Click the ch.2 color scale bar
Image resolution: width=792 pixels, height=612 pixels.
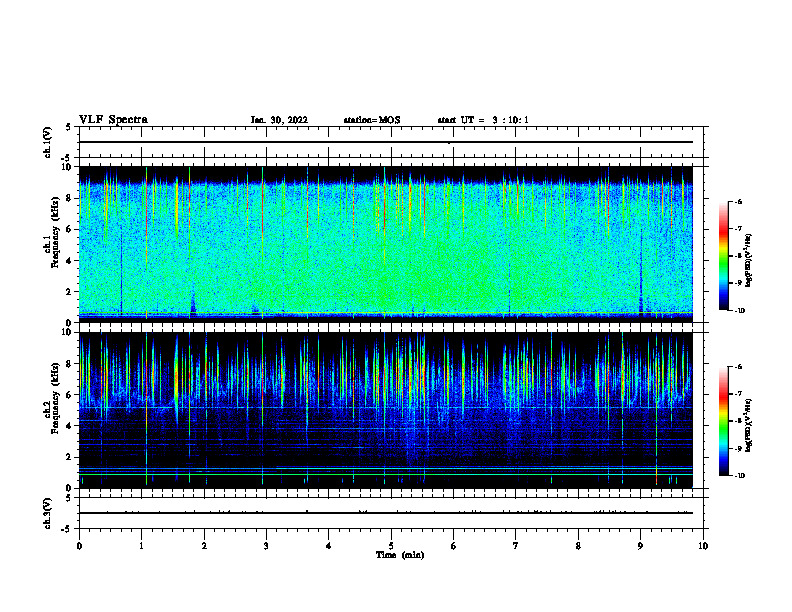[724, 421]
